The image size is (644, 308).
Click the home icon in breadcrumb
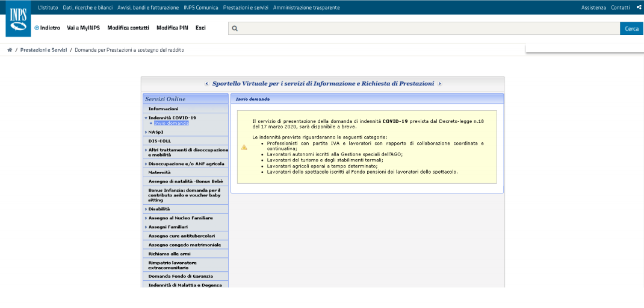10,50
